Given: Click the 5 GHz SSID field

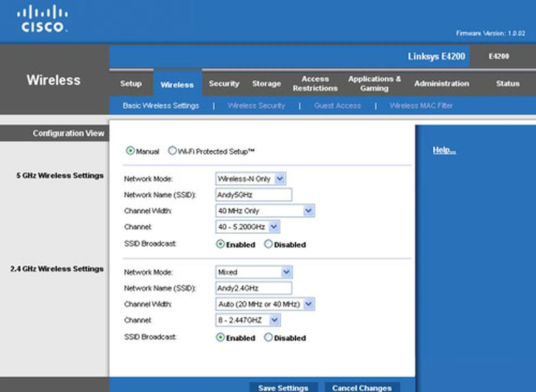Looking at the screenshot, I should pos(253,195).
